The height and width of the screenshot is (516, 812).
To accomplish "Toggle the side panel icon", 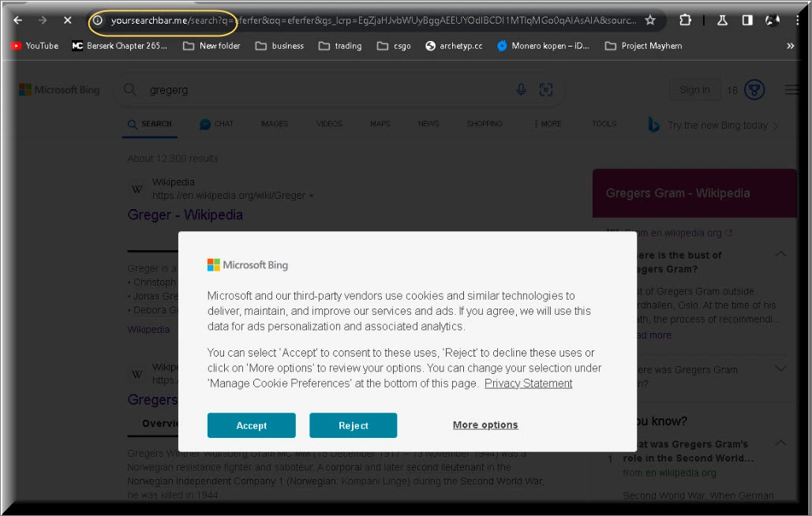I will pos(747,21).
